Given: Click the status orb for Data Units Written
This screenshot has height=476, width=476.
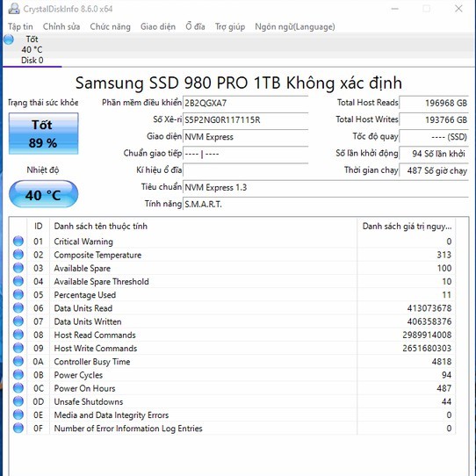Looking at the screenshot, I should tap(18, 321).
